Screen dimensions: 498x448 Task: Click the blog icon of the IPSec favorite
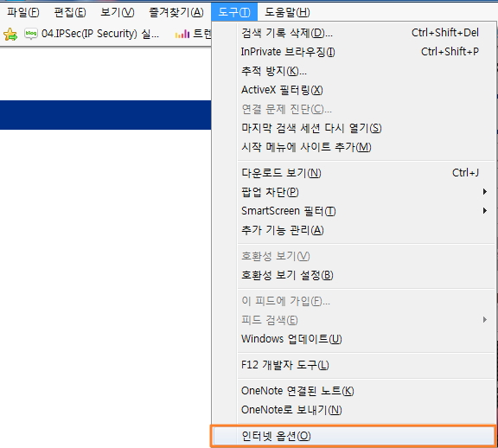coord(31,34)
